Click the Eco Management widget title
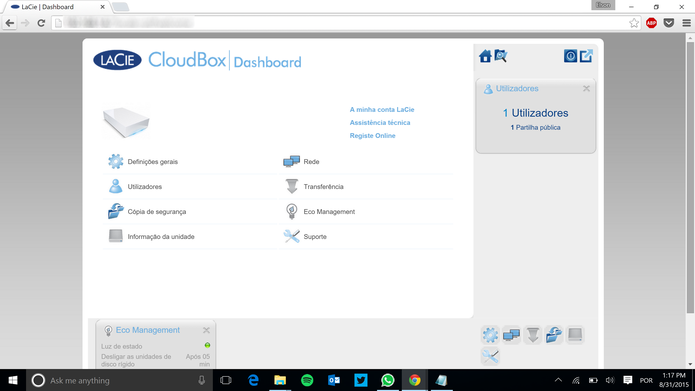This screenshot has width=695, height=391. [148, 330]
